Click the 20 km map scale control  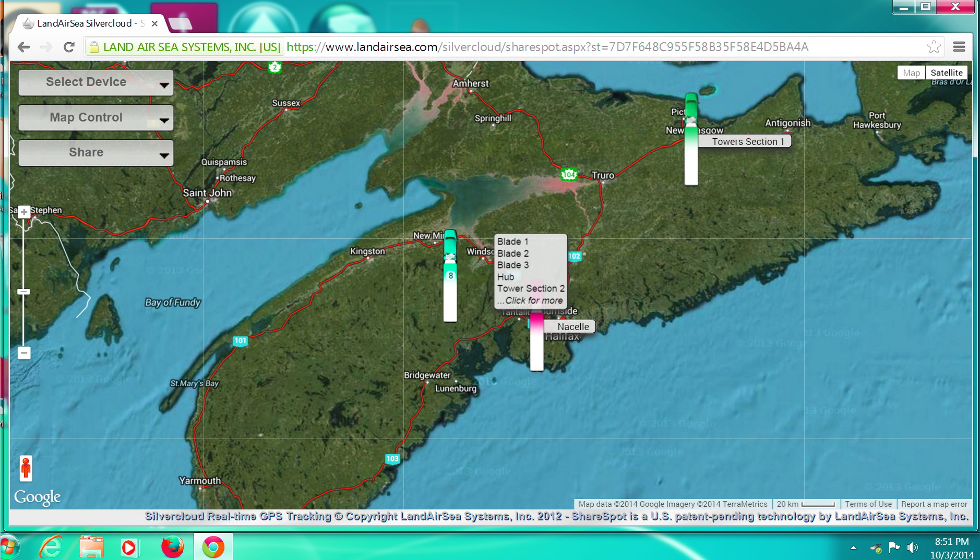point(806,504)
